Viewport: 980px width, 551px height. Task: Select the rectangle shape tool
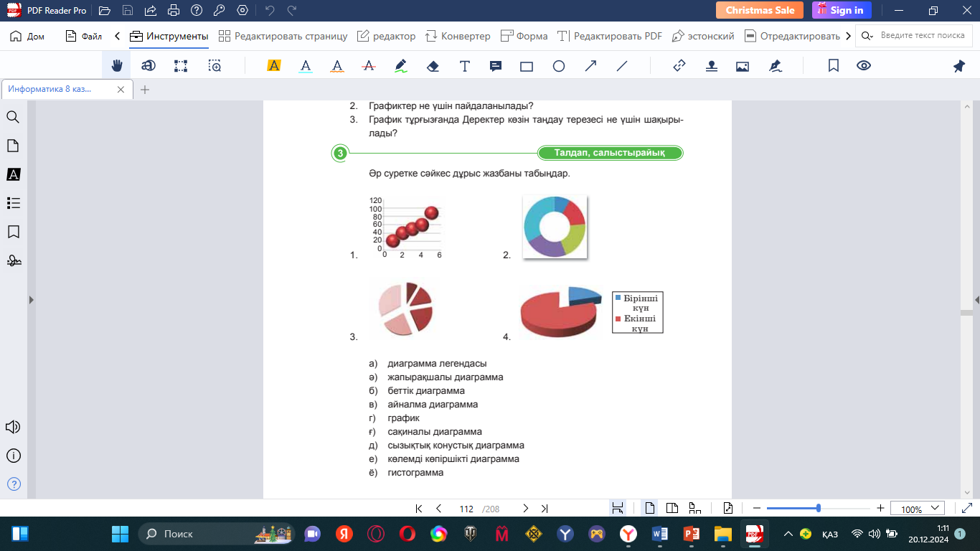pyautogui.click(x=527, y=66)
